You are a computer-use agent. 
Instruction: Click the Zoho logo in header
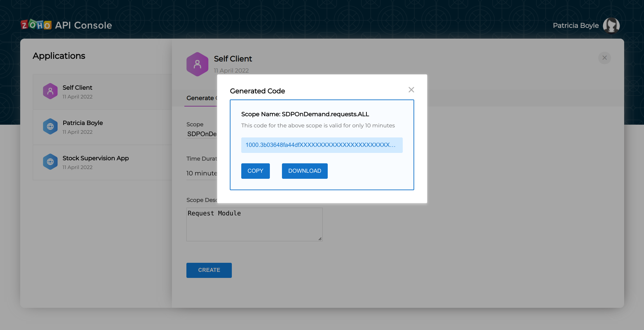[x=36, y=25]
